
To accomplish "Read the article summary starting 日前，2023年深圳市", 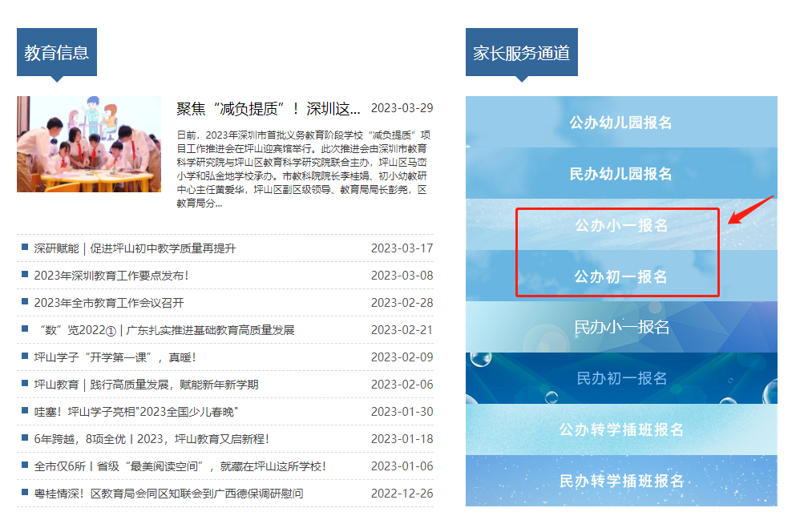I will point(304,169).
